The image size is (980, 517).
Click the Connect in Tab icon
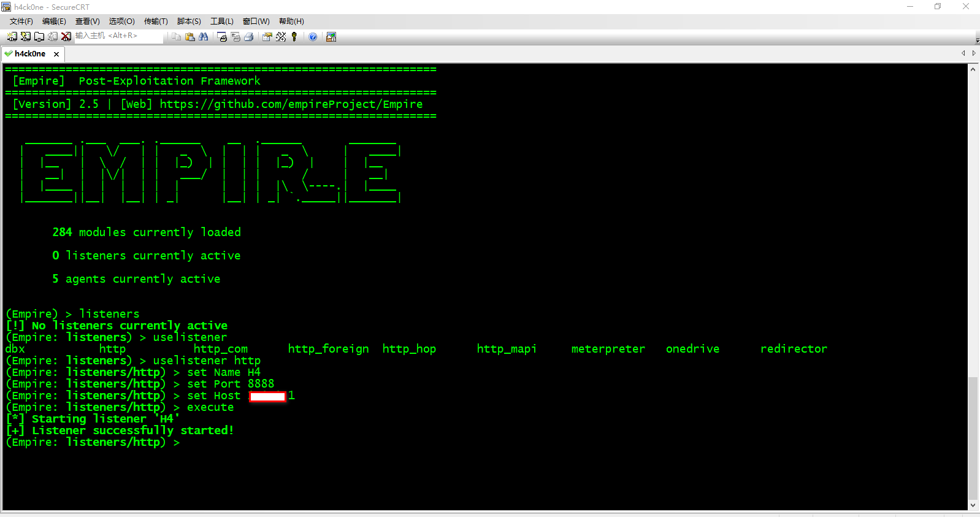click(x=39, y=37)
